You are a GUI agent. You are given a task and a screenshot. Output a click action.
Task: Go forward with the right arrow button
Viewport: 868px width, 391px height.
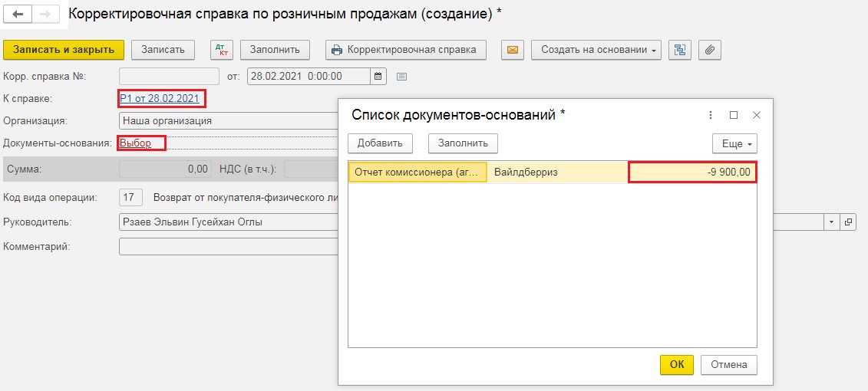pos(47,15)
